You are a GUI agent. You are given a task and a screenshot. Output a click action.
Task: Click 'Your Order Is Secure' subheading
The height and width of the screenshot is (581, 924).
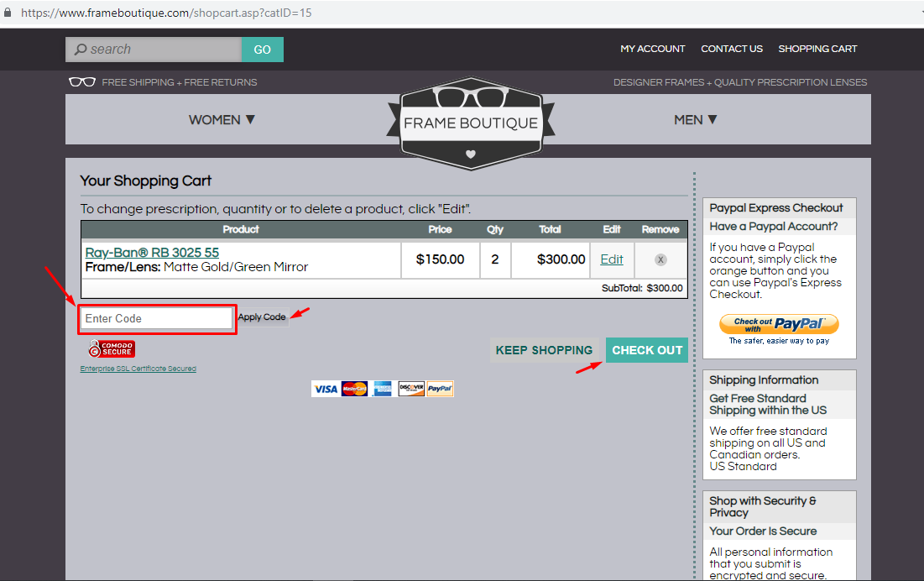point(763,531)
